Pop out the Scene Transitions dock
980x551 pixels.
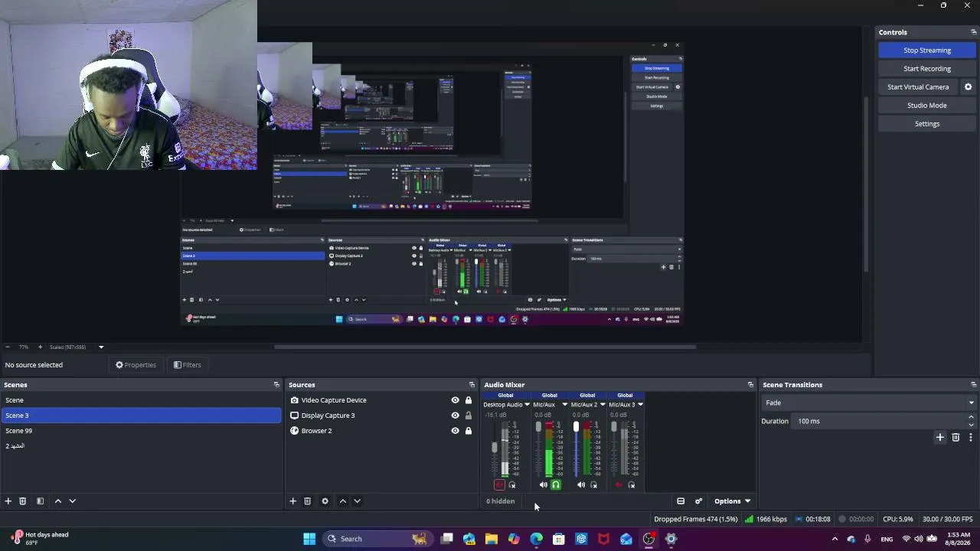973,385
